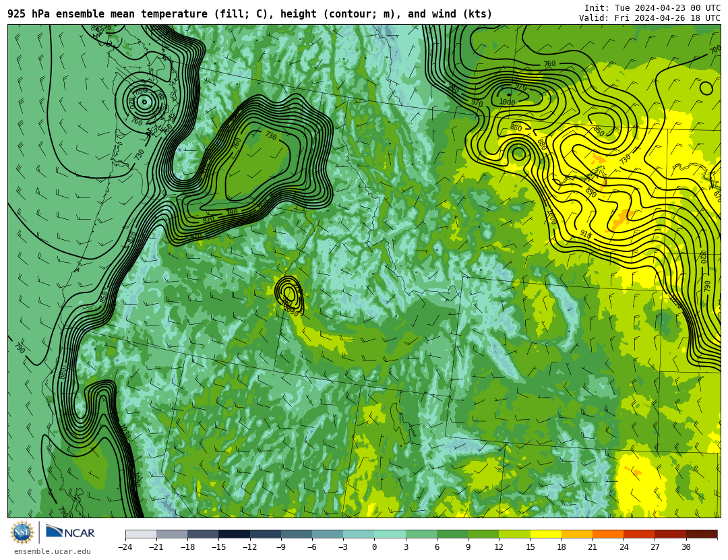Click the 790 contour label at the left edge

click(x=20, y=348)
